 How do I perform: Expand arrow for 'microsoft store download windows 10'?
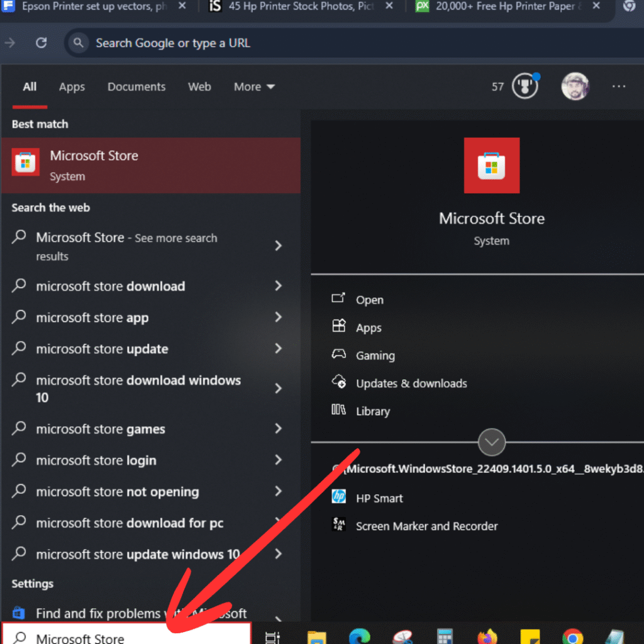point(279,388)
